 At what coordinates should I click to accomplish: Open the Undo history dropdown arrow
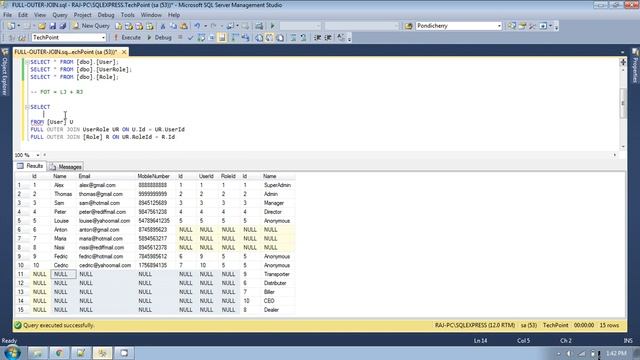(x=205, y=26)
